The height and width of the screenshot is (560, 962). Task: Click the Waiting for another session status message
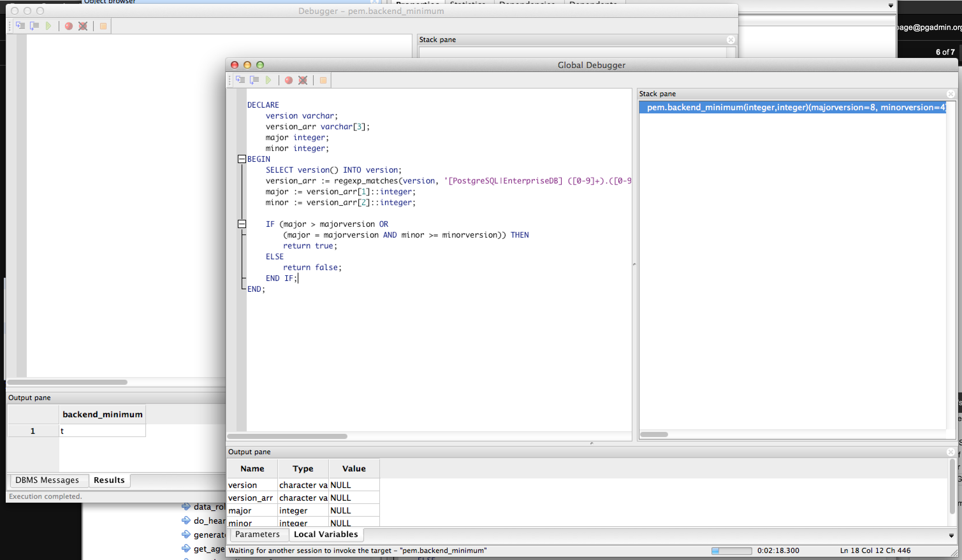tap(357, 550)
